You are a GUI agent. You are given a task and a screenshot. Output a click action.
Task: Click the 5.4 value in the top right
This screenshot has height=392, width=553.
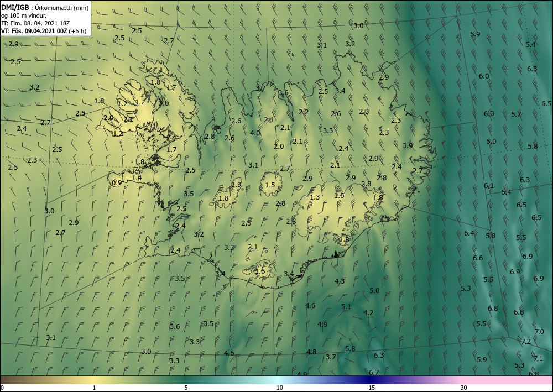coord(530,44)
